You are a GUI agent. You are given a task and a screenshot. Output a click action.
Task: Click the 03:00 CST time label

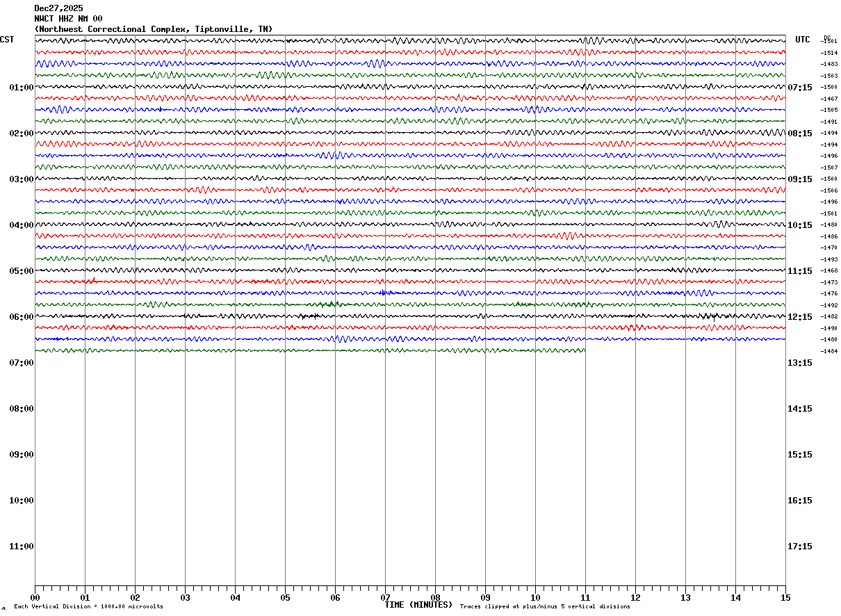coord(22,179)
